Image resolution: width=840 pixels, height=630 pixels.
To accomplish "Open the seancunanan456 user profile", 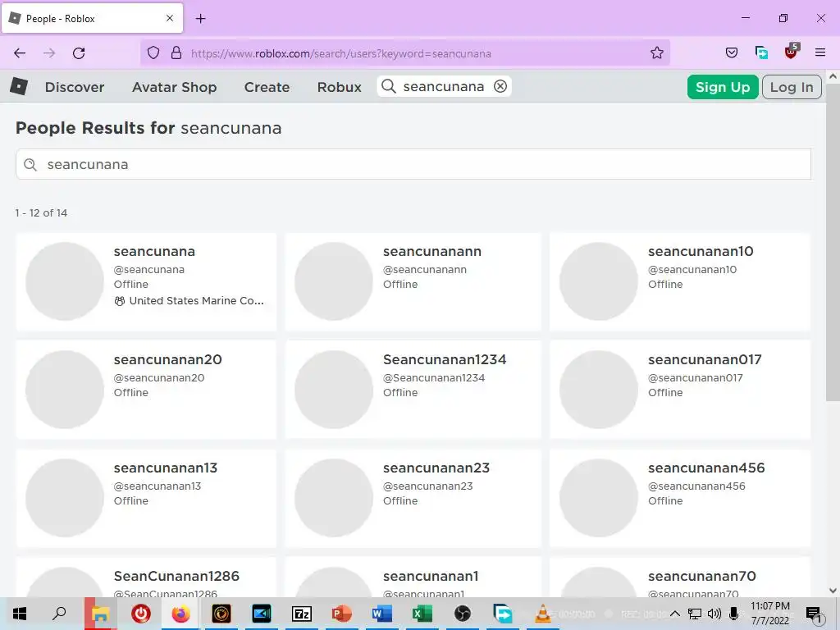I will pyautogui.click(x=706, y=468).
